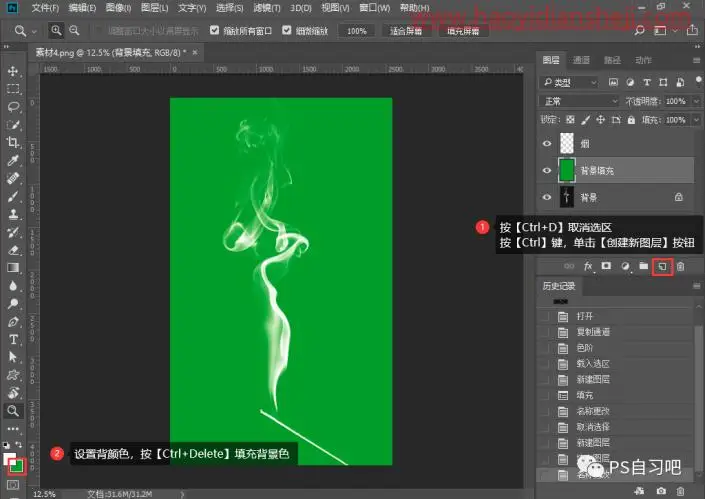Hide the 背景填充 layer
Image resolution: width=705 pixels, height=499 pixels.
click(547, 170)
